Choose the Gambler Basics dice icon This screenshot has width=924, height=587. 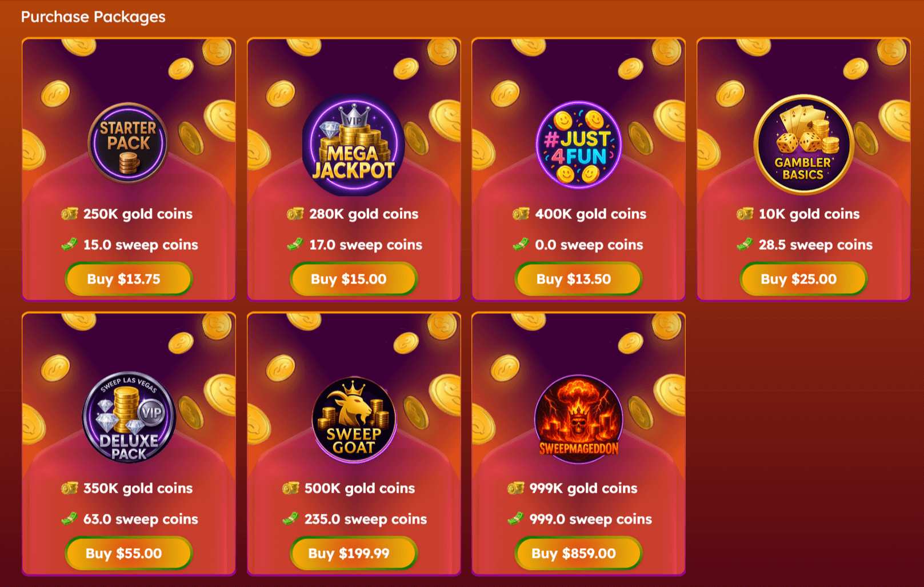[x=803, y=144]
